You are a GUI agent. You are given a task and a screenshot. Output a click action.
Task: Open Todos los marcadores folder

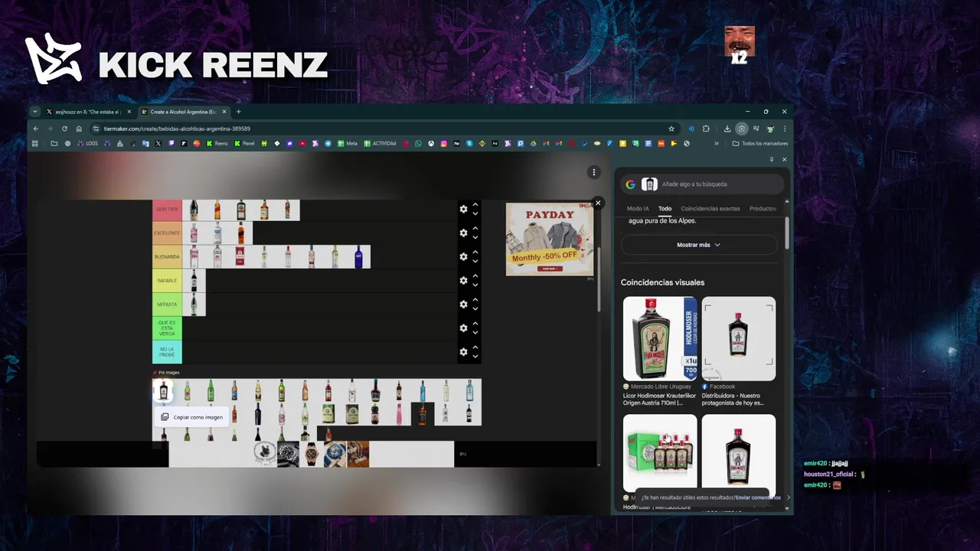point(759,143)
